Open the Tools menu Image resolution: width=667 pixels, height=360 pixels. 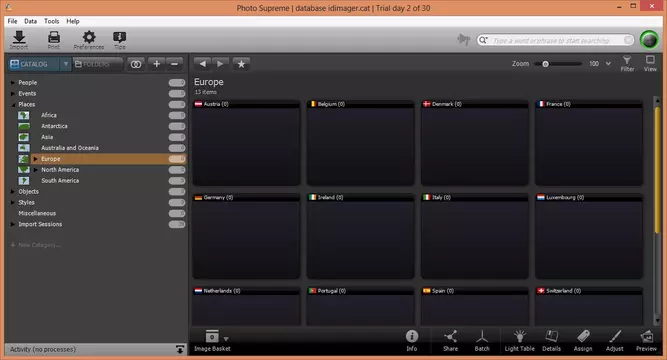click(51, 21)
